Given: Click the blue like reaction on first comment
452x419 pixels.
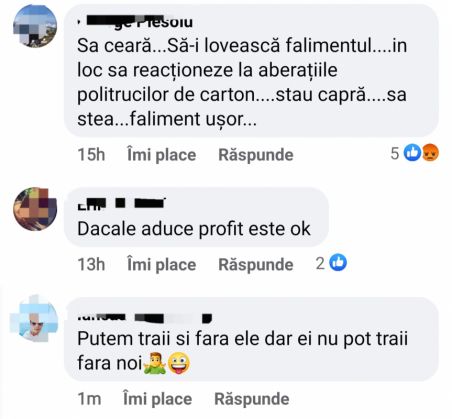Looking at the screenshot, I should (x=413, y=153).
